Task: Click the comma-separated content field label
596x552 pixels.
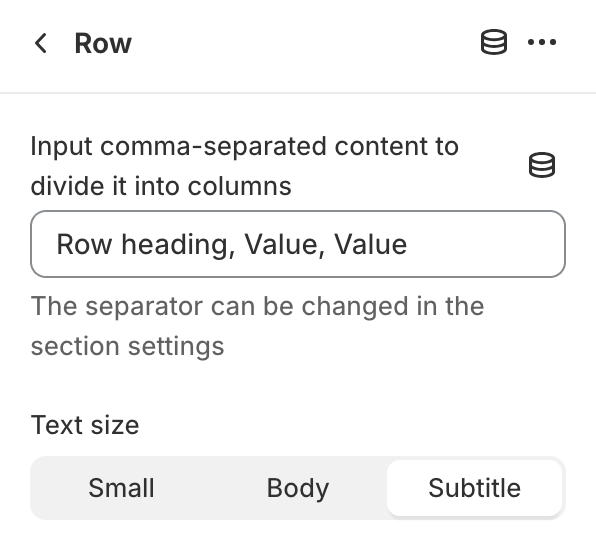Action: click(244, 166)
